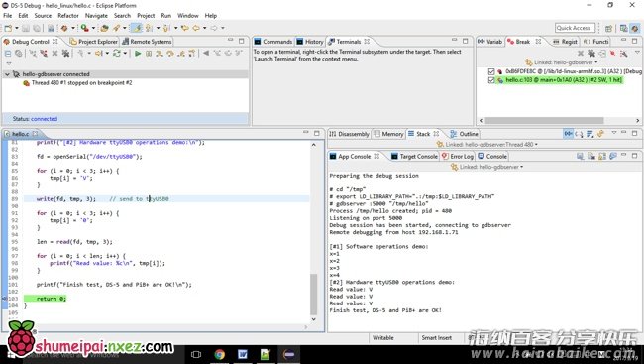Image resolution: width=644 pixels, height=364 pixels.
Task: Click the Task View icon in Windows taskbar
Action: (196, 354)
